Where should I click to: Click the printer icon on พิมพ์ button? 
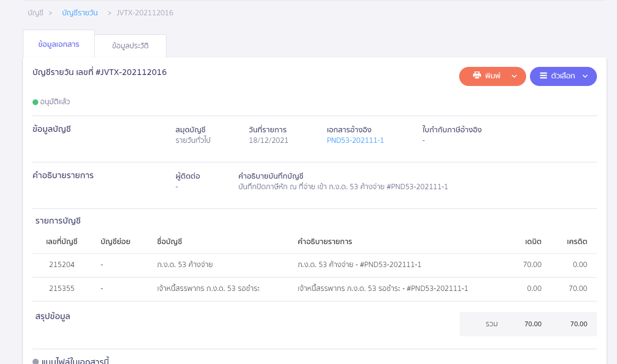tap(477, 75)
